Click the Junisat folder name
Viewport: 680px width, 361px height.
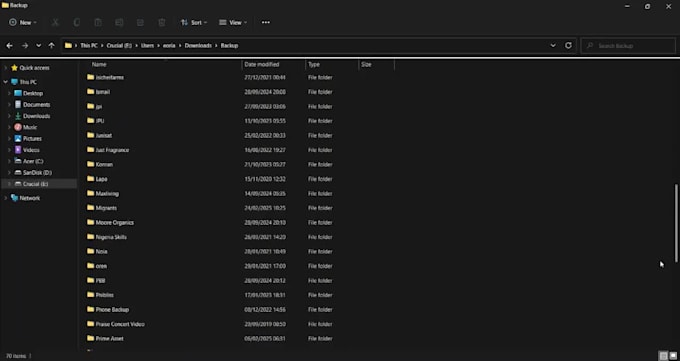[104, 135]
